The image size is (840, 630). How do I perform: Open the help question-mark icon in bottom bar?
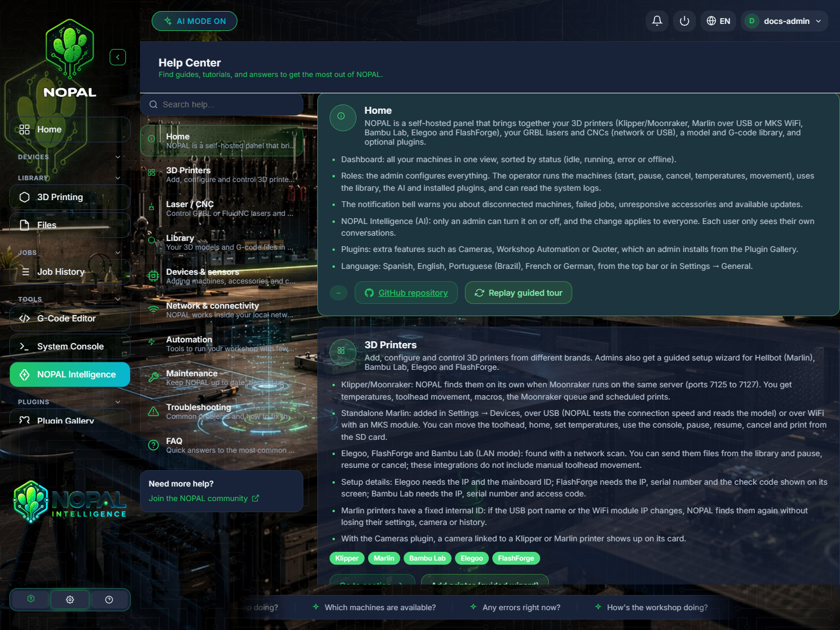109,600
